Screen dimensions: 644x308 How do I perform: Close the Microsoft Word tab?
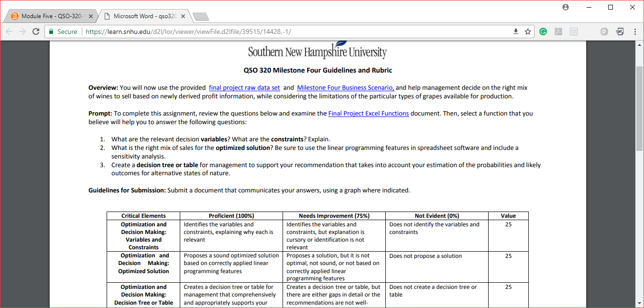pyautogui.click(x=183, y=16)
